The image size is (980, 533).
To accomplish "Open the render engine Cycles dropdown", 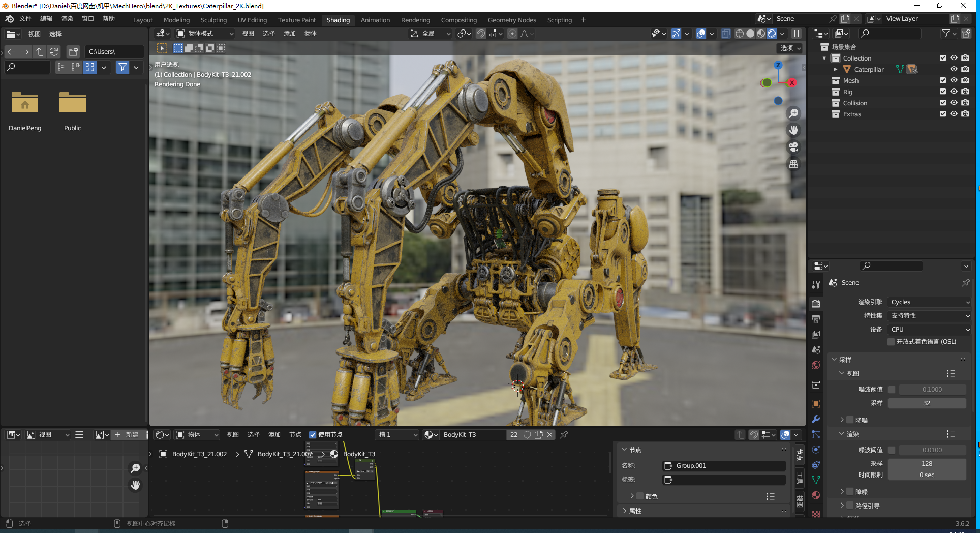I will click(929, 302).
